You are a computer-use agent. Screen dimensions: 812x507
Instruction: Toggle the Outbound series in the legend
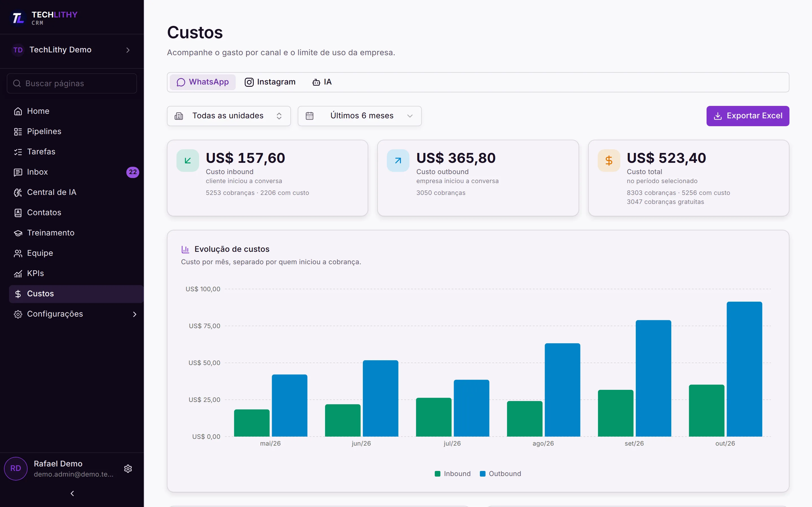tap(500, 473)
